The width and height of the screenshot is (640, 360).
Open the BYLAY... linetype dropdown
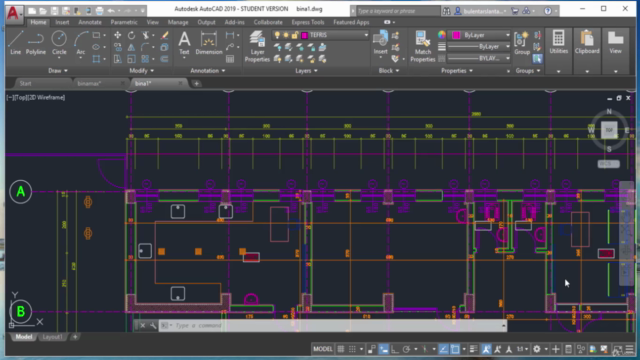click(x=507, y=59)
